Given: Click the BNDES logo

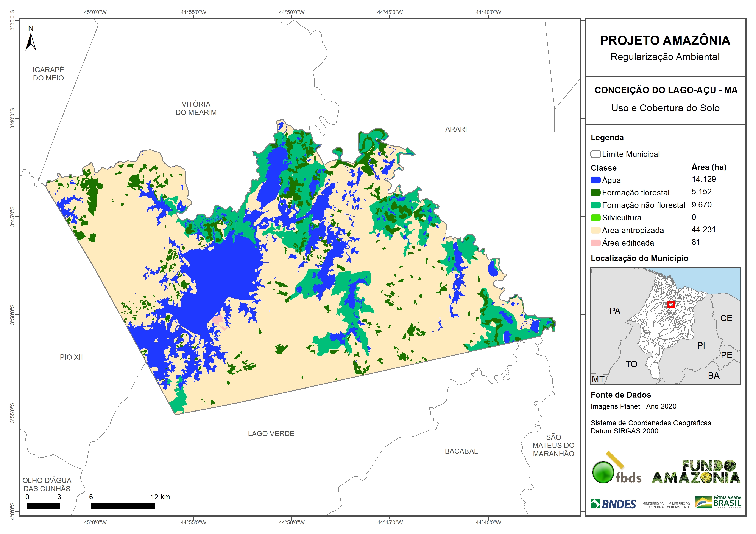Looking at the screenshot, I should [613, 504].
